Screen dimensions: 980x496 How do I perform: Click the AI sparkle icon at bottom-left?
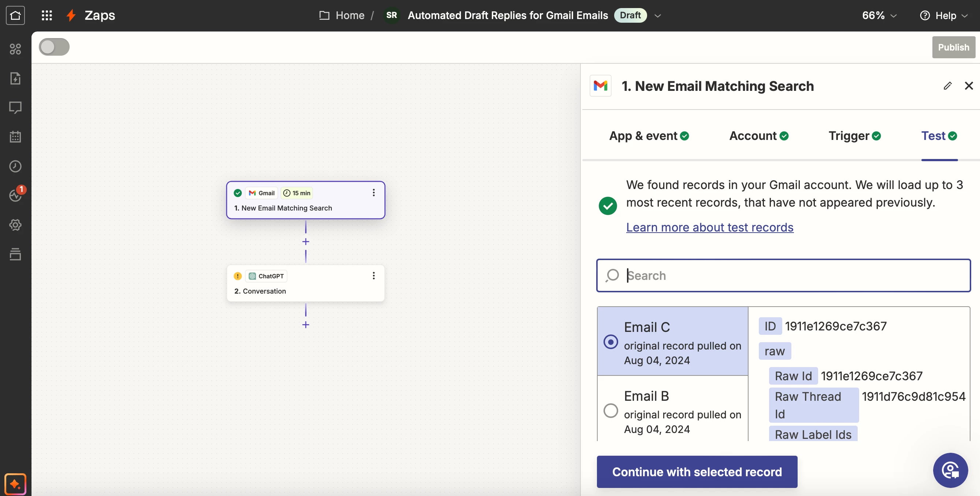tap(15, 484)
